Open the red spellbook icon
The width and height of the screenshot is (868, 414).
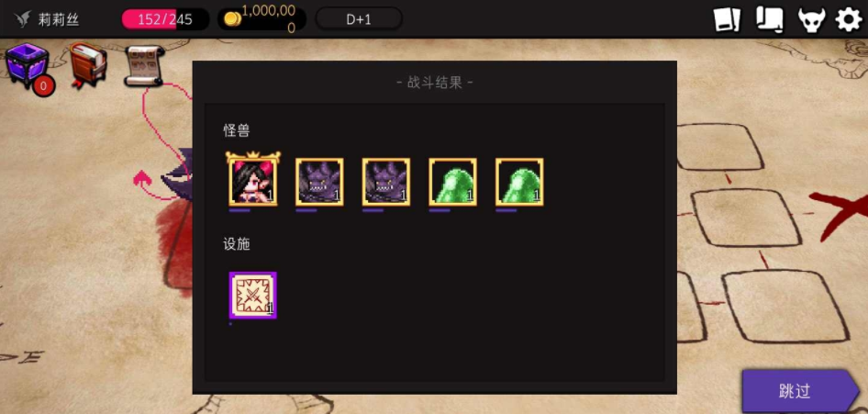pyautogui.click(x=87, y=65)
